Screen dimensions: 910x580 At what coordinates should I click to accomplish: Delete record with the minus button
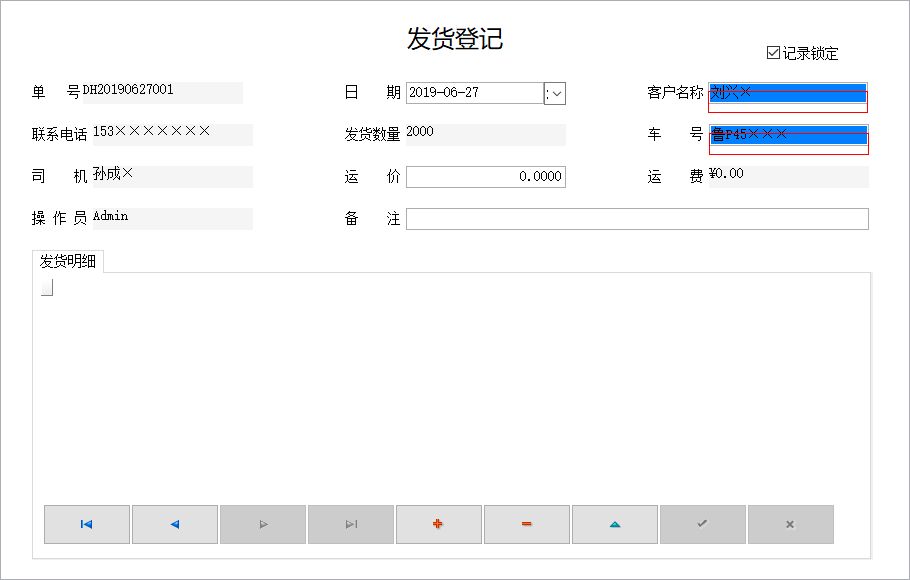[527, 524]
